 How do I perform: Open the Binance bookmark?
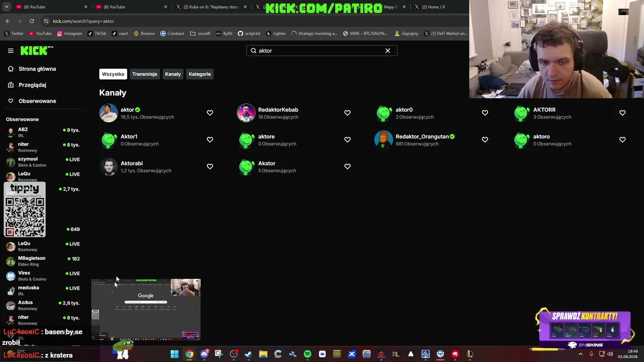pos(144,34)
